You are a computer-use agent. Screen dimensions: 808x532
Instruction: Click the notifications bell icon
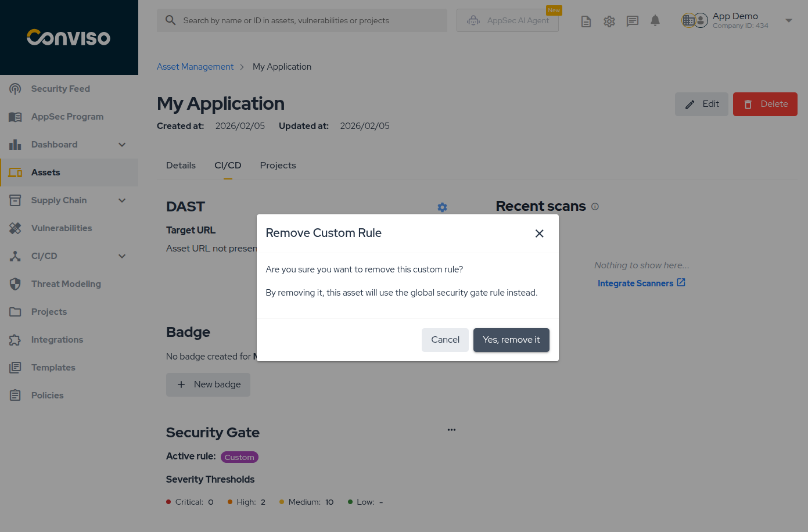point(655,21)
